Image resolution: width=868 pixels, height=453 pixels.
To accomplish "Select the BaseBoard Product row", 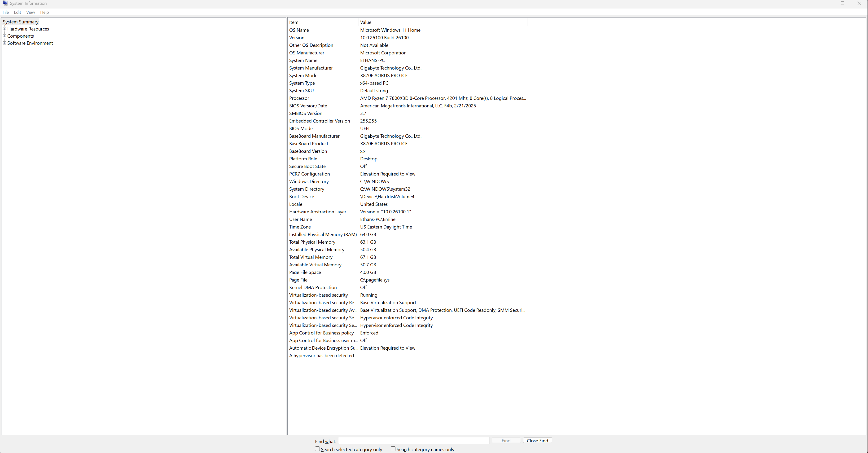I will 407,144.
